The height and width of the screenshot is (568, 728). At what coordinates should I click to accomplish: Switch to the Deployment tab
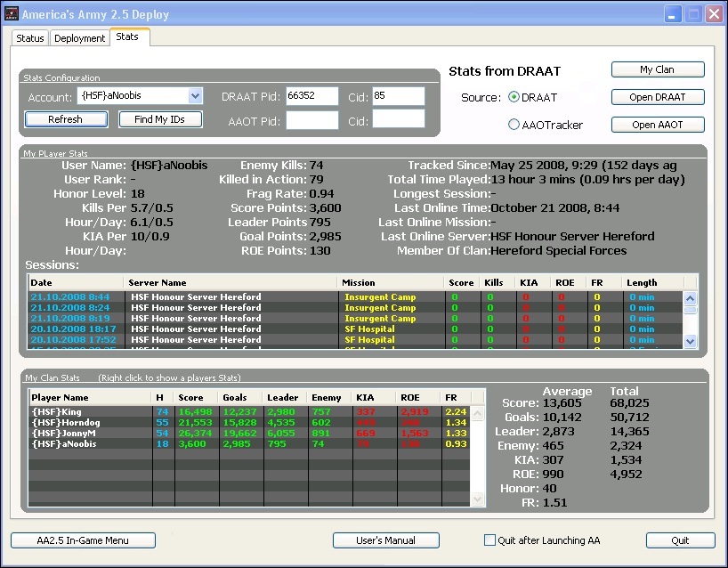coord(79,38)
